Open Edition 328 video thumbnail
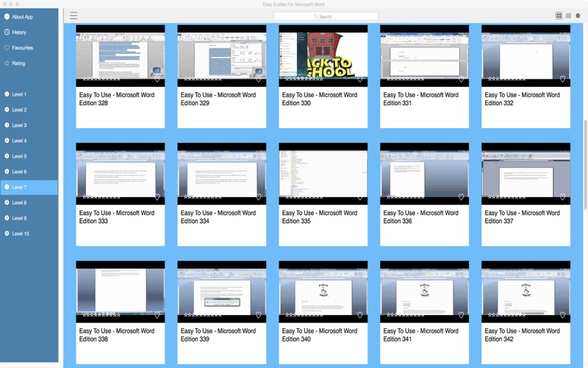Image resolution: width=588 pixels, height=368 pixels. (121, 54)
